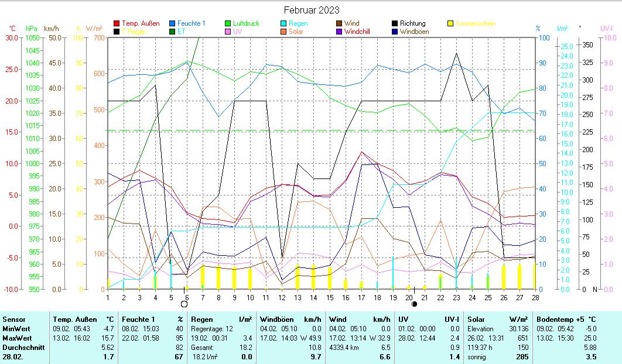Screen dimensions: 622x364
Task: Select the 'Sonnenschein' legend label
Action: tap(475, 23)
